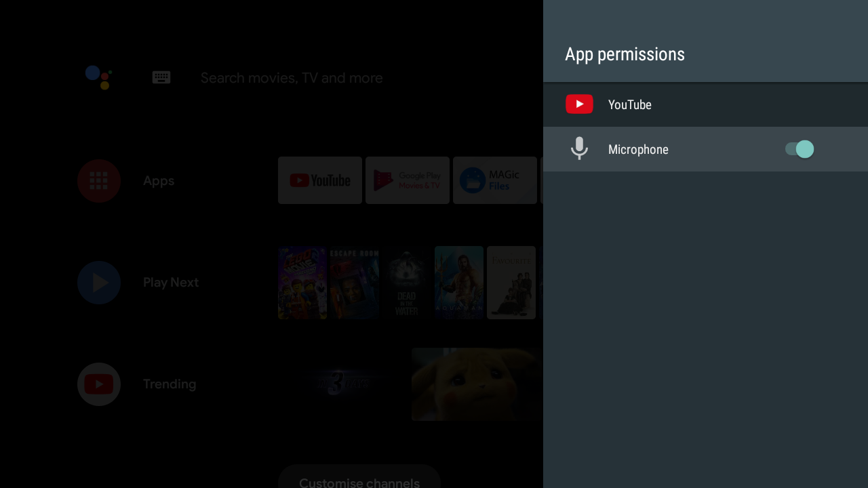Open the Pikachu trending video thumbnail
Screen dimensions: 868x488
point(477,384)
